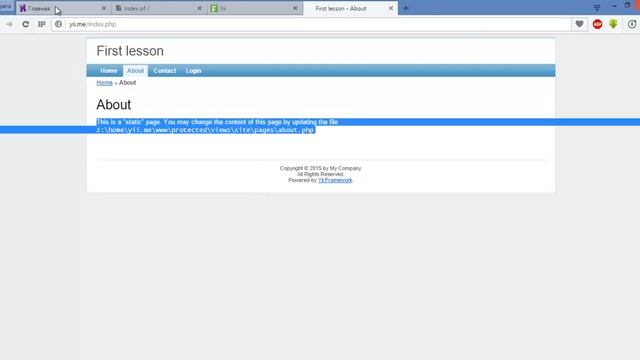
Task: Reload the current page
Action: (x=25, y=24)
